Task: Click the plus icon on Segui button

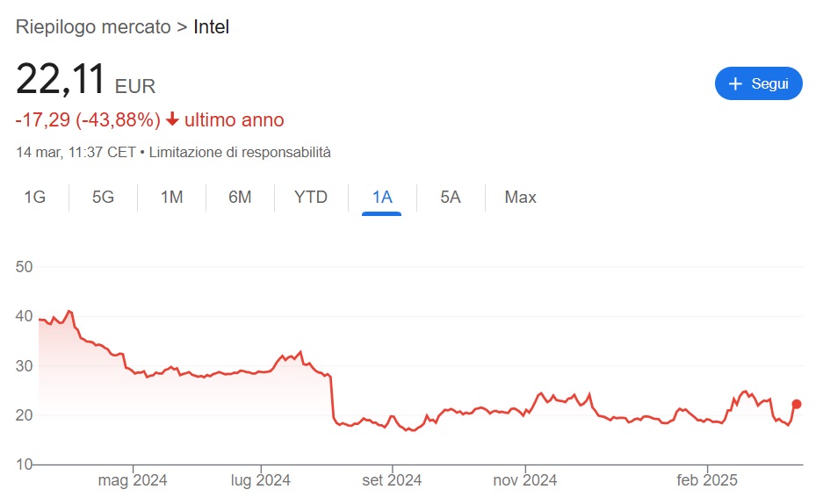Action: point(736,83)
